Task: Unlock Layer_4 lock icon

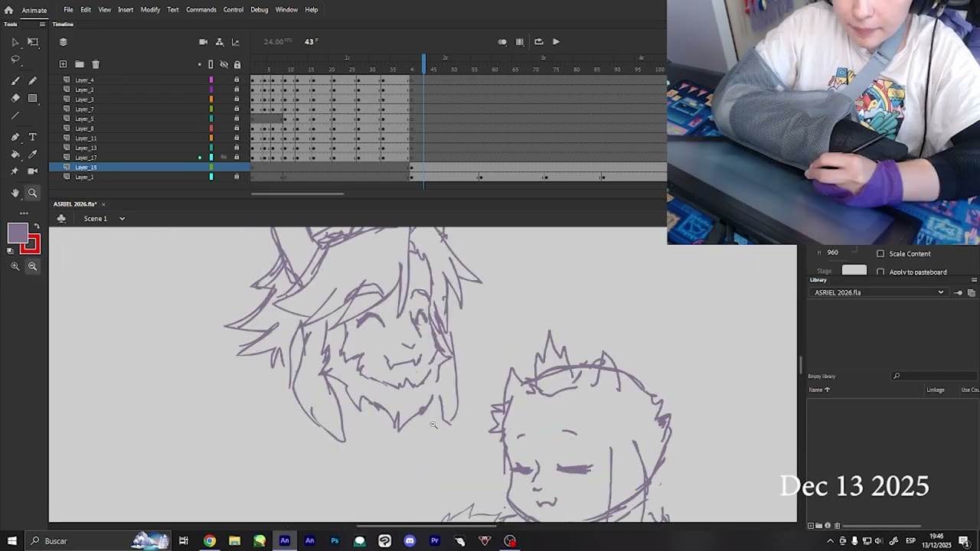Action: [237, 80]
